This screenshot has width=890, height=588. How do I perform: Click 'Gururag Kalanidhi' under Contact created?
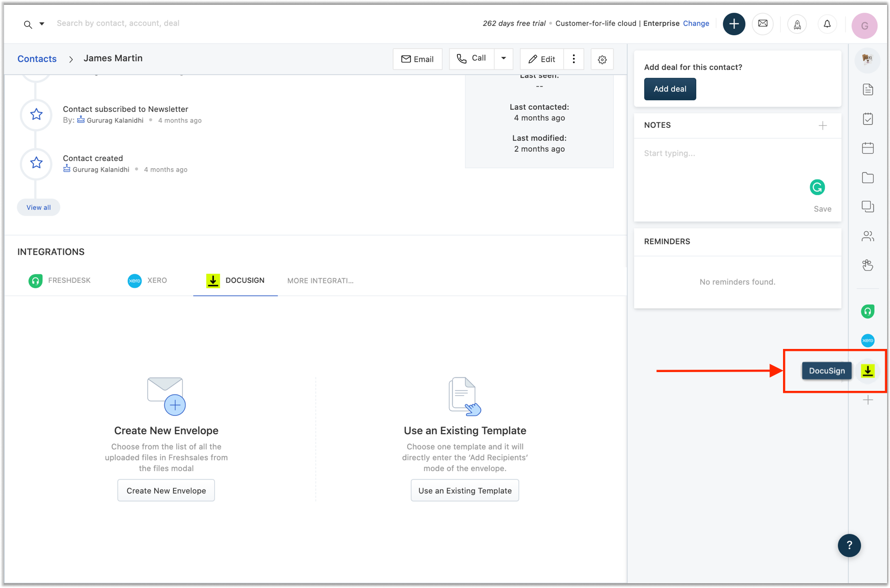click(x=101, y=170)
